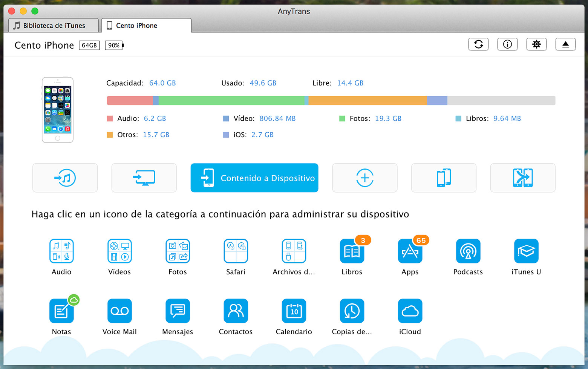
Task: Open settings with the gear icon
Action: [536, 44]
